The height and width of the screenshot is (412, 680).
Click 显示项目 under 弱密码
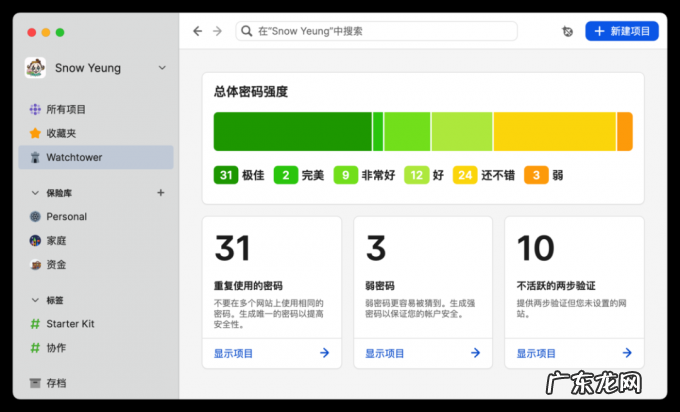tap(385, 353)
